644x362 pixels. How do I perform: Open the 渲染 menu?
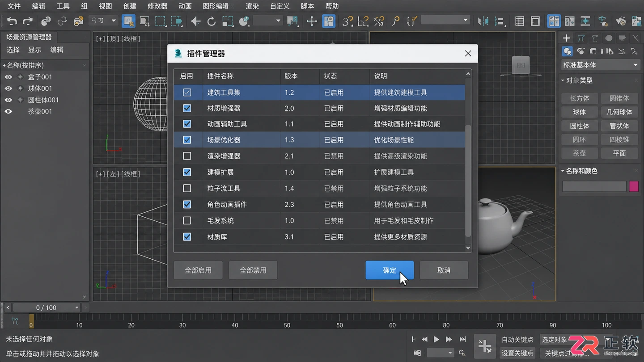click(x=252, y=6)
